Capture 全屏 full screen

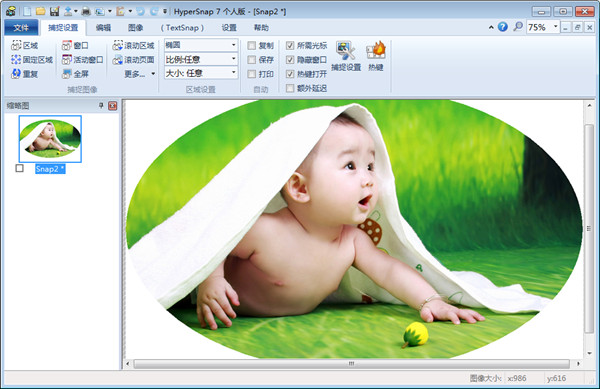coord(75,73)
